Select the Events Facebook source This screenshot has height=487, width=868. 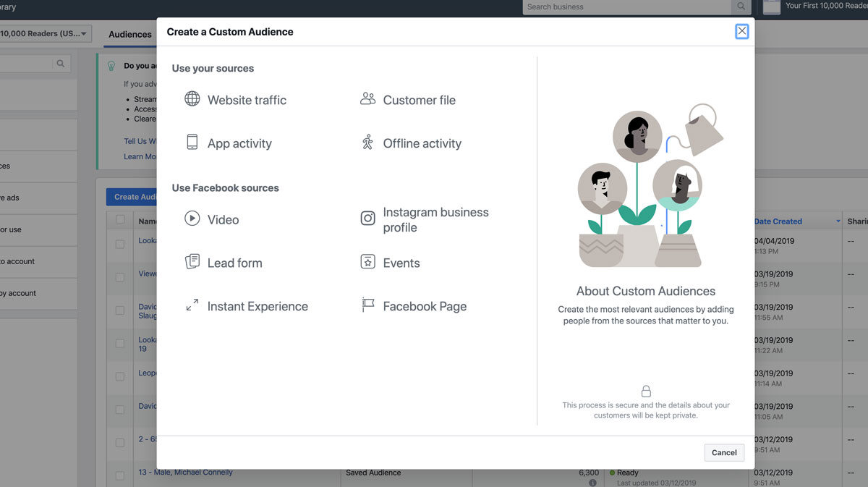pos(401,263)
